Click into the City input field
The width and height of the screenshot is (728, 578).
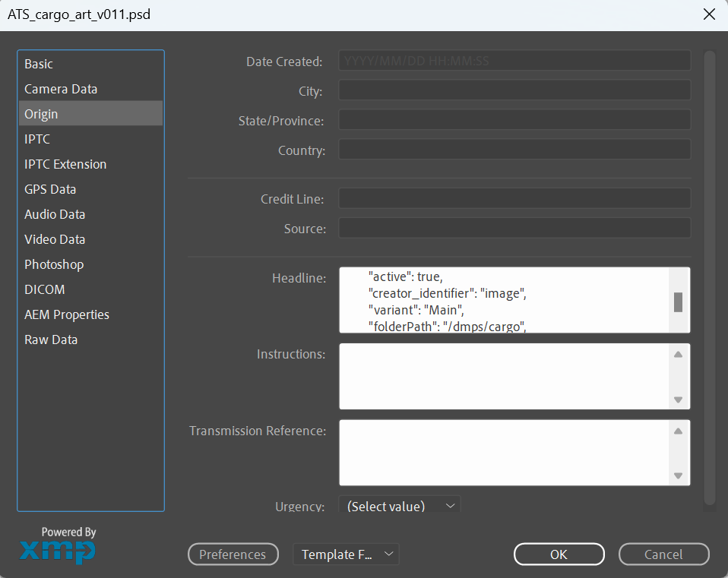(514, 91)
